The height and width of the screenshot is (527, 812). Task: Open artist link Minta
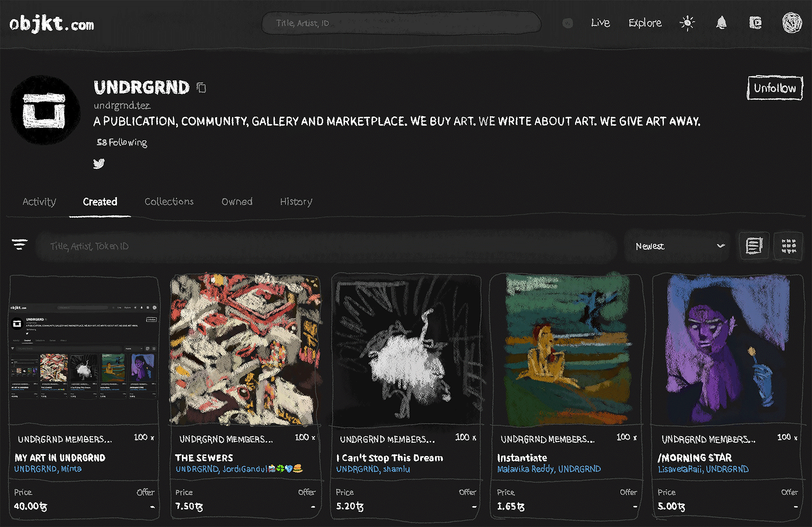[x=71, y=469]
